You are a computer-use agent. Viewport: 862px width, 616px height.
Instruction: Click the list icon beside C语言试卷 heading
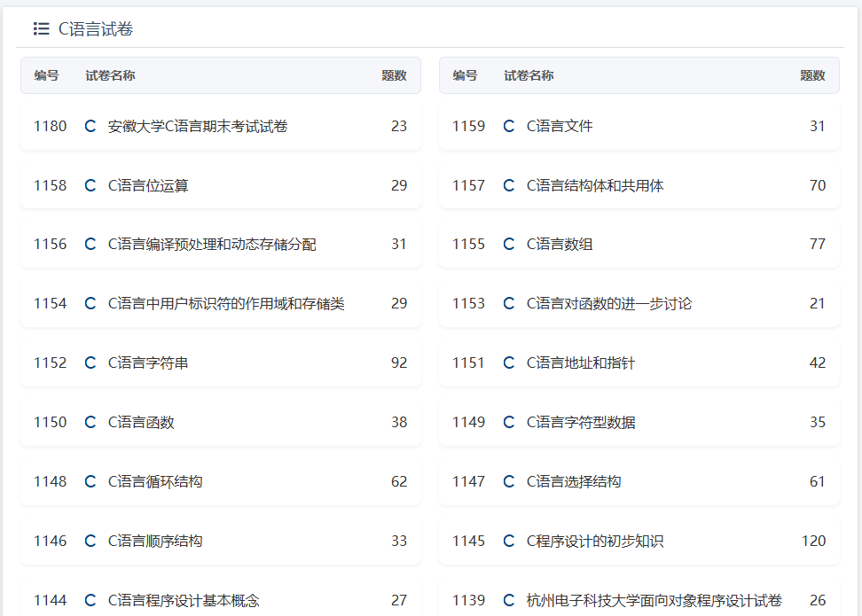(x=41, y=28)
